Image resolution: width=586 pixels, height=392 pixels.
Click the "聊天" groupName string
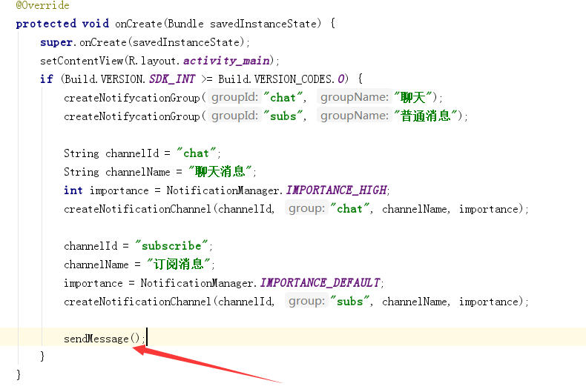pyautogui.click(x=413, y=97)
